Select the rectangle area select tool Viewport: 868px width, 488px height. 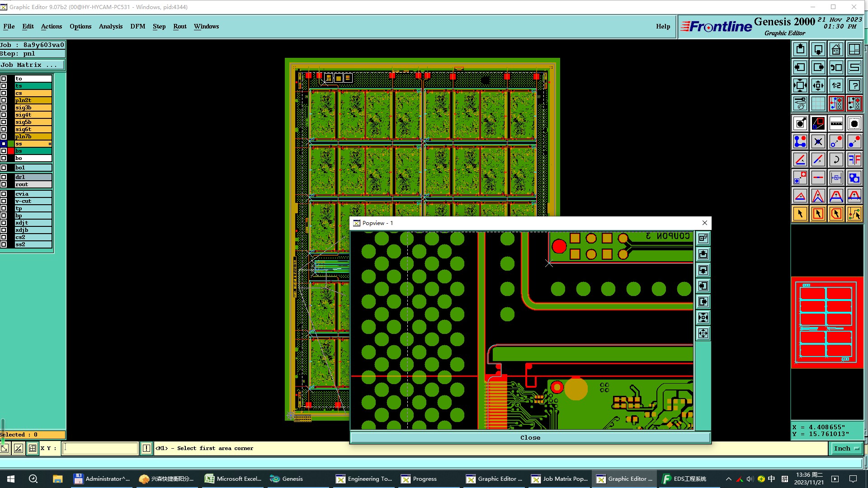[818, 214]
